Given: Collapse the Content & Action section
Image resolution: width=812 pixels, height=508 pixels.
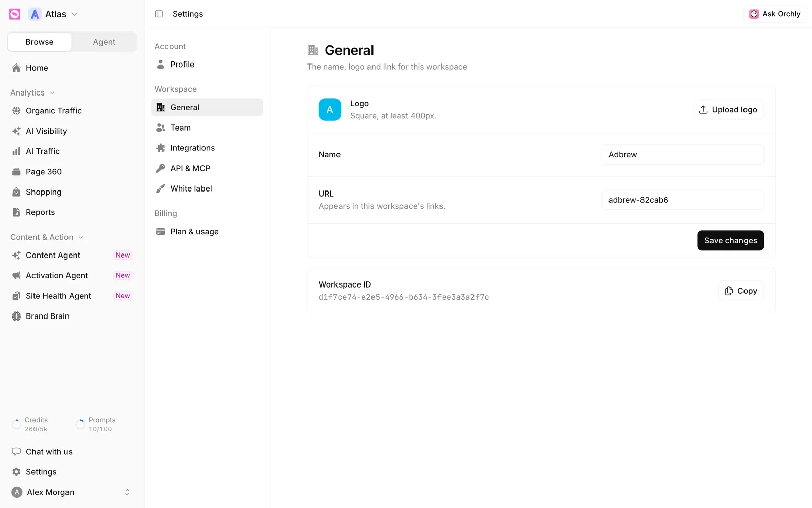Looking at the screenshot, I should coord(47,237).
